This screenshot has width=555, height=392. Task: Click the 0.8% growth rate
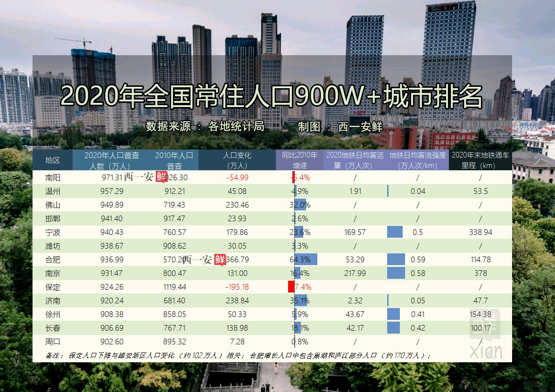click(300, 342)
